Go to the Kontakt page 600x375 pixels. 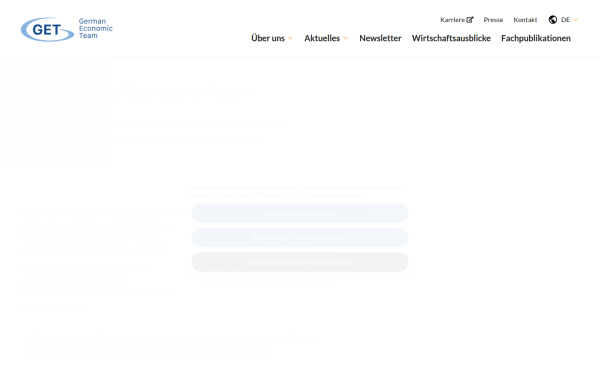pyautogui.click(x=525, y=20)
